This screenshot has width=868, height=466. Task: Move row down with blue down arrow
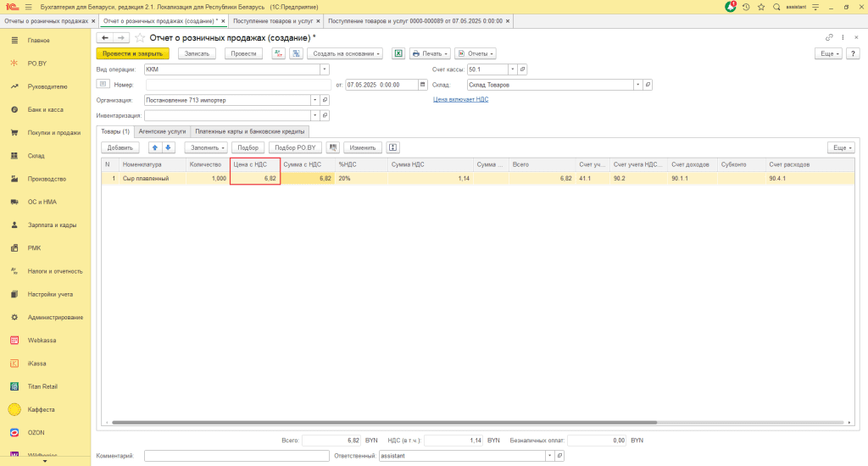(169, 147)
